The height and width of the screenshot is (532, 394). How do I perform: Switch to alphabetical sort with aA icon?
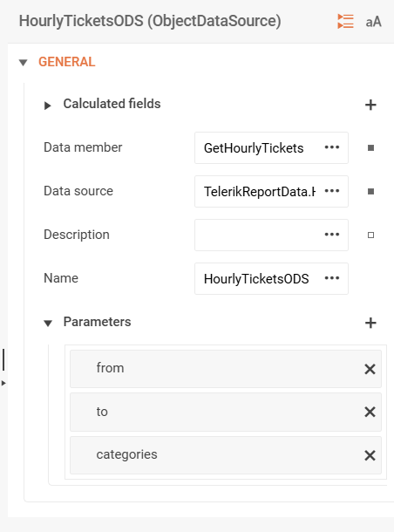pyautogui.click(x=373, y=22)
